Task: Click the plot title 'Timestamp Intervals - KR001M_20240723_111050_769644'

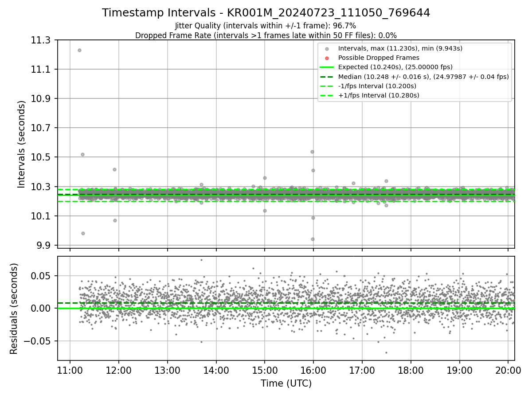Action: pos(266,13)
